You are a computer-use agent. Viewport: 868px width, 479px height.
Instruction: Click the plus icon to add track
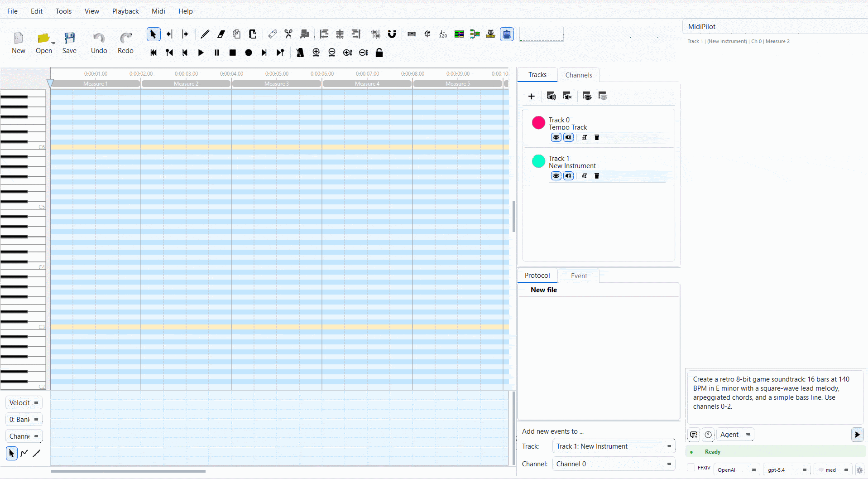tap(532, 96)
